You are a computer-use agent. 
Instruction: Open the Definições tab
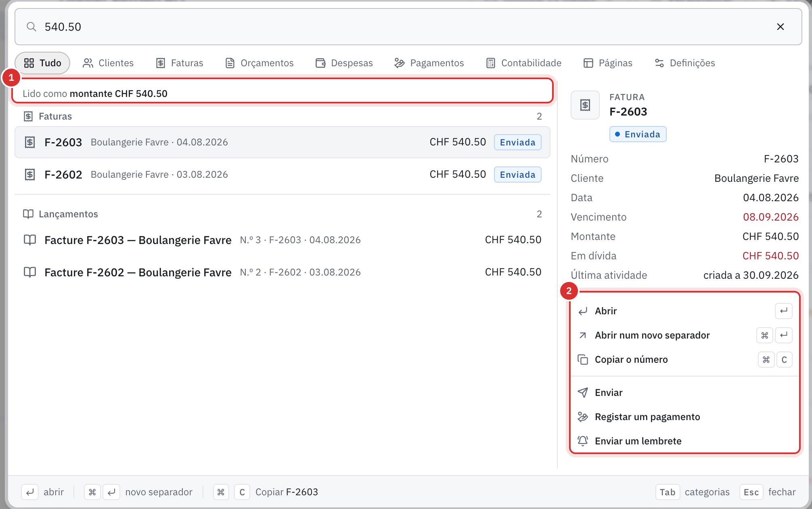click(x=684, y=63)
